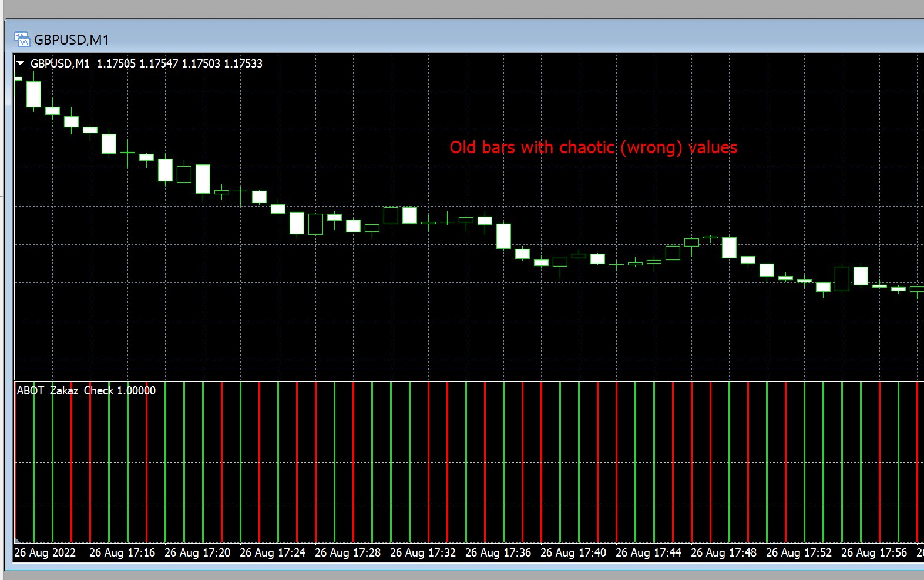
Task: Click the 26 Aug 17:40 time label
Action: coord(573,552)
